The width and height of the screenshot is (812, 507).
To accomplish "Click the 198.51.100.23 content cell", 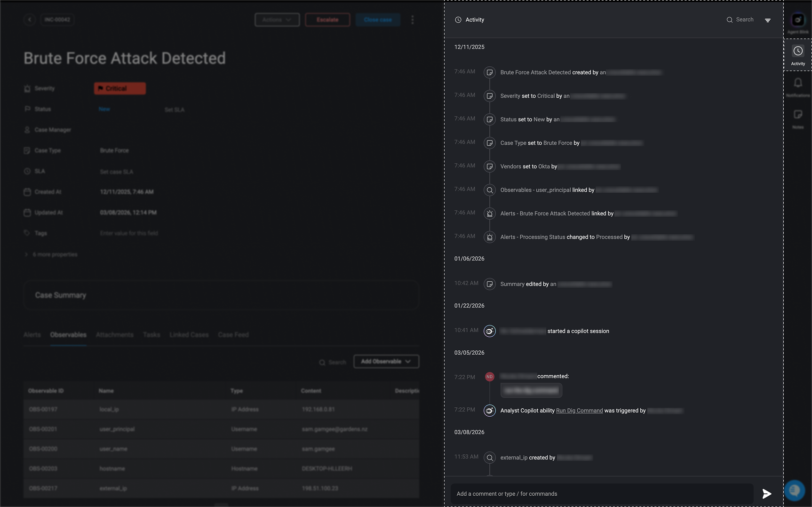I will (320, 488).
